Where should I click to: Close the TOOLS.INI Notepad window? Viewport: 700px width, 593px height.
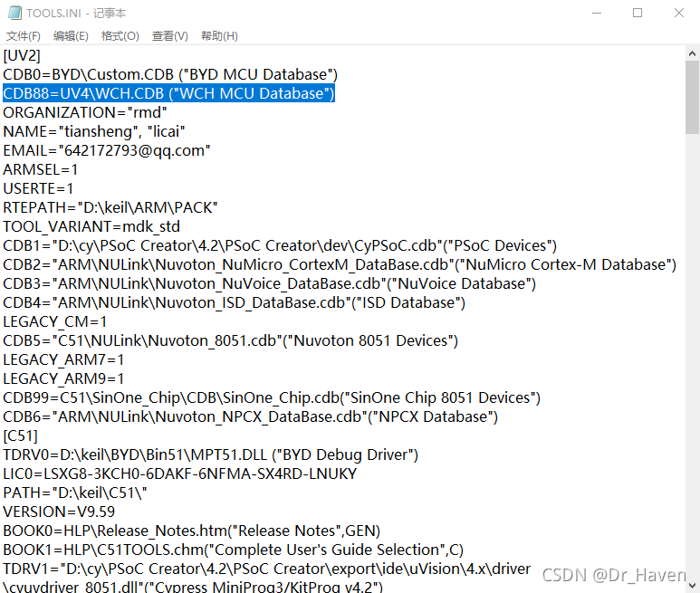(x=678, y=13)
